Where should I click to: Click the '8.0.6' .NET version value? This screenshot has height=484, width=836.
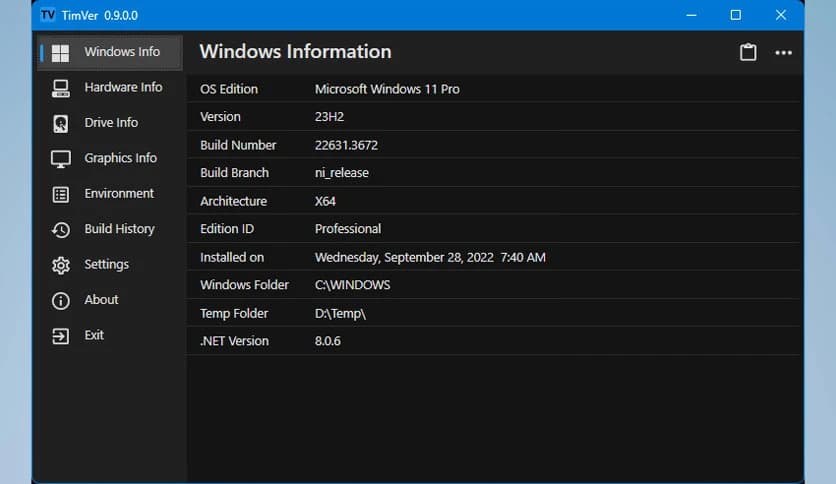pos(327,341)
